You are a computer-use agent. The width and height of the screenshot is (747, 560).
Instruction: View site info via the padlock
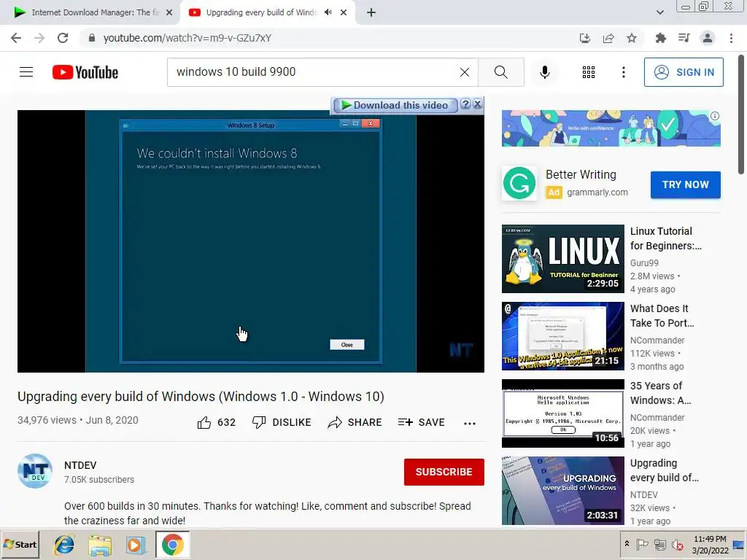click(x=92, y=38)
